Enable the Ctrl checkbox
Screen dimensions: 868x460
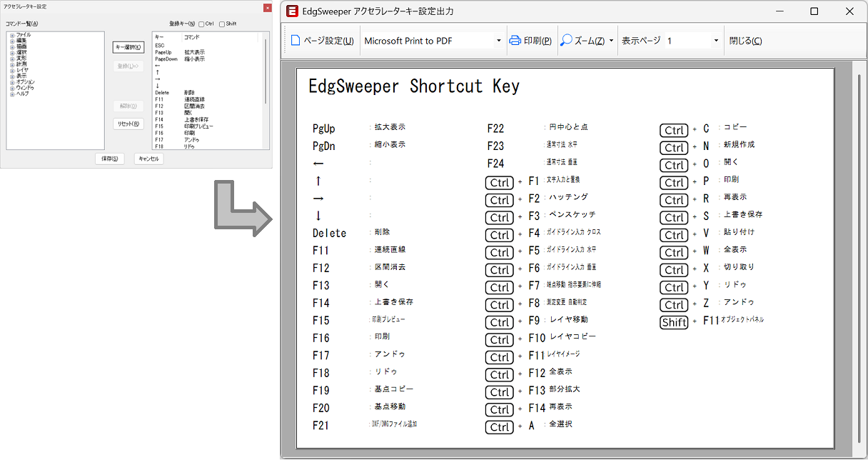[x=202, y=24]
